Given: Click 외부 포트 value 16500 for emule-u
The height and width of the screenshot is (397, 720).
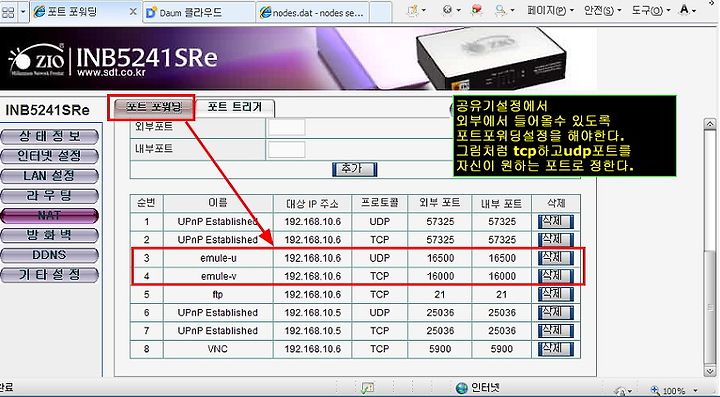Looking at the screenshot, I should 440,258.
